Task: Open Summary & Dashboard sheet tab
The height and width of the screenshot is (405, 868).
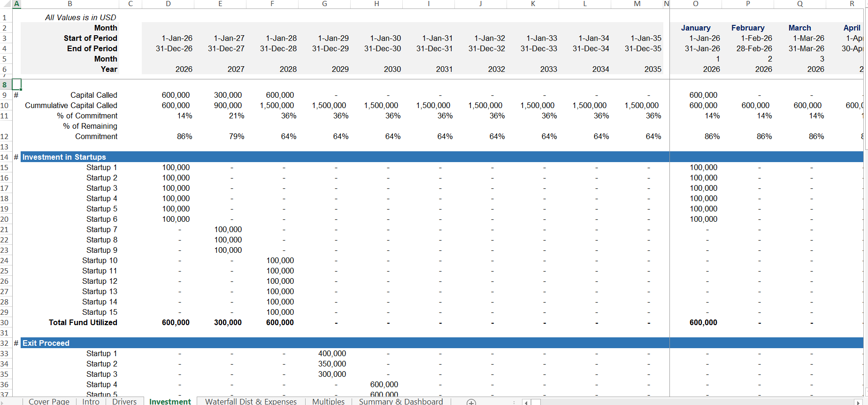Action: [x=400, y=401]
